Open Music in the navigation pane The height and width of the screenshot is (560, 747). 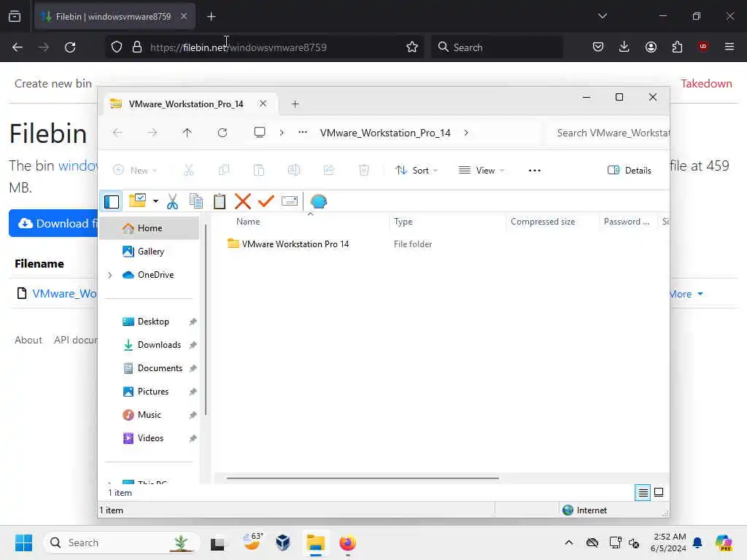coord(149,415)
